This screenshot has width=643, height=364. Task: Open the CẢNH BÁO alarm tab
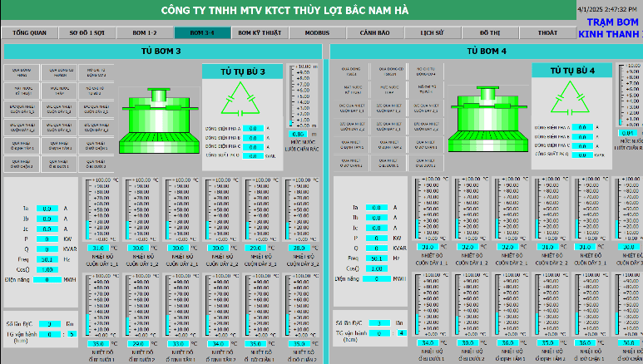click(x=375, y=32)
